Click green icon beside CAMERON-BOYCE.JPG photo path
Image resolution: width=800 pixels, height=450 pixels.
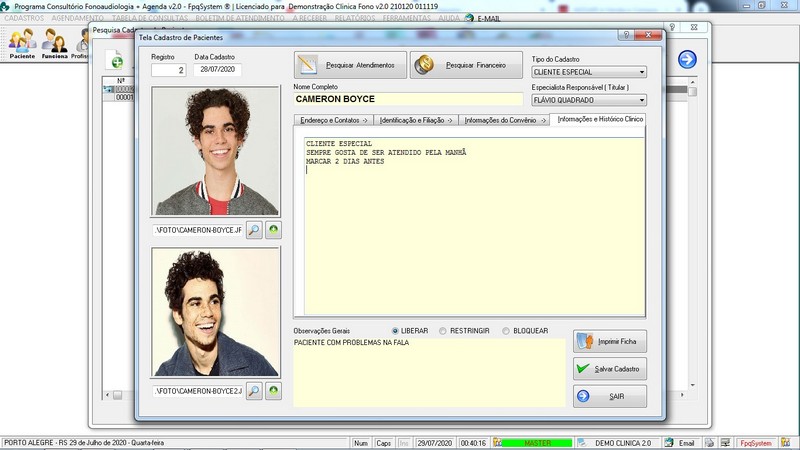[273, 230]
